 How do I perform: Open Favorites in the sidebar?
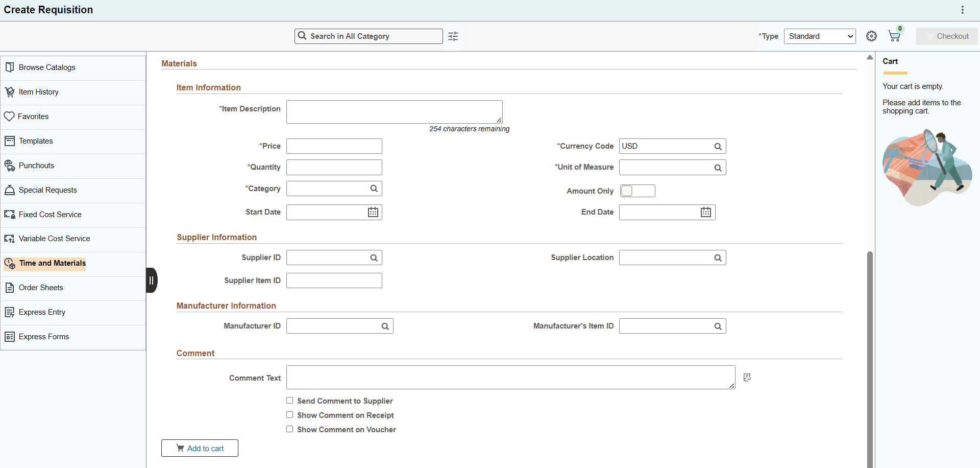click(x=73, y=117)
